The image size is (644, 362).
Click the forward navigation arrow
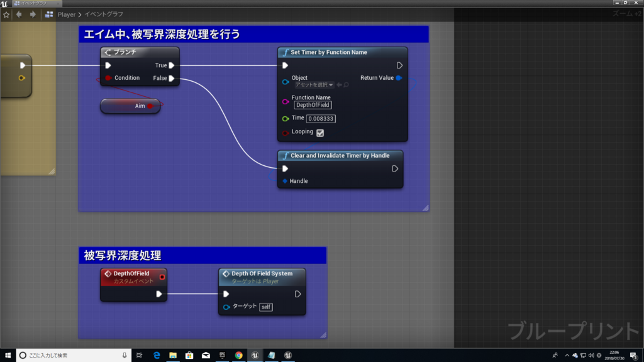click(33, 14)
